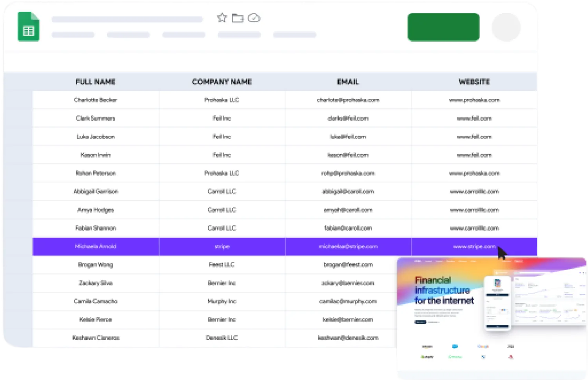Select the FULL NAME column header
Image resolution: width=588 pixels, height=380 pixels.
[96, 82]
